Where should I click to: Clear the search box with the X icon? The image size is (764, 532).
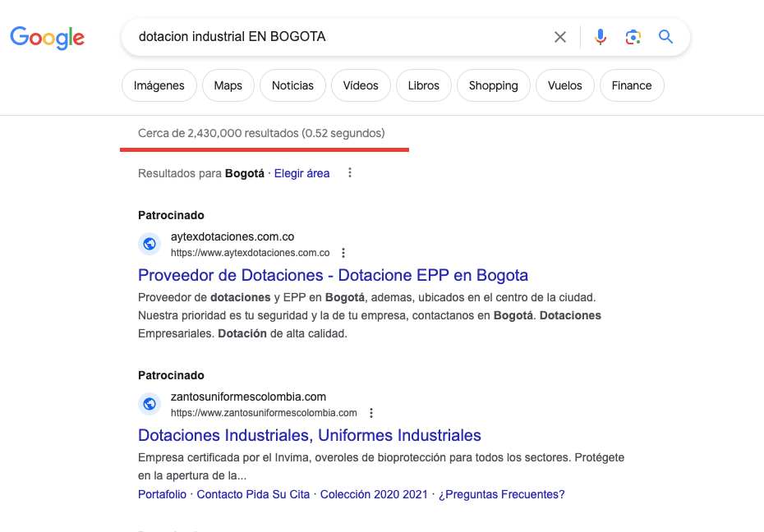(x=559, y=37)
